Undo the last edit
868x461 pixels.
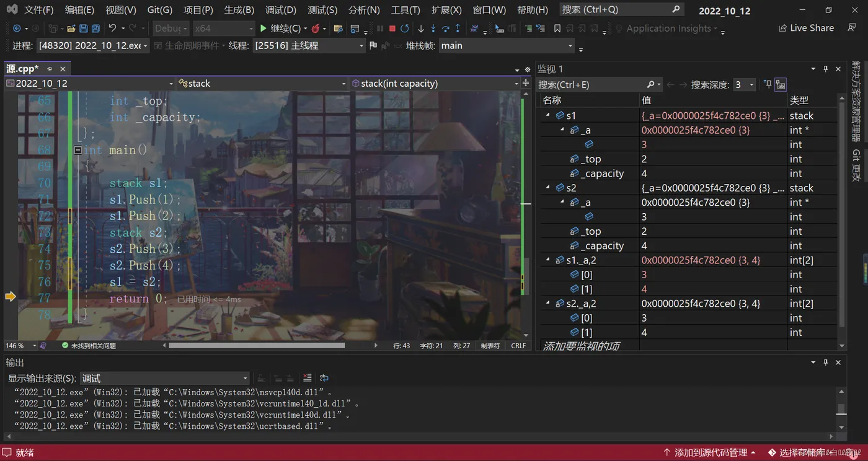coord(112,29)
